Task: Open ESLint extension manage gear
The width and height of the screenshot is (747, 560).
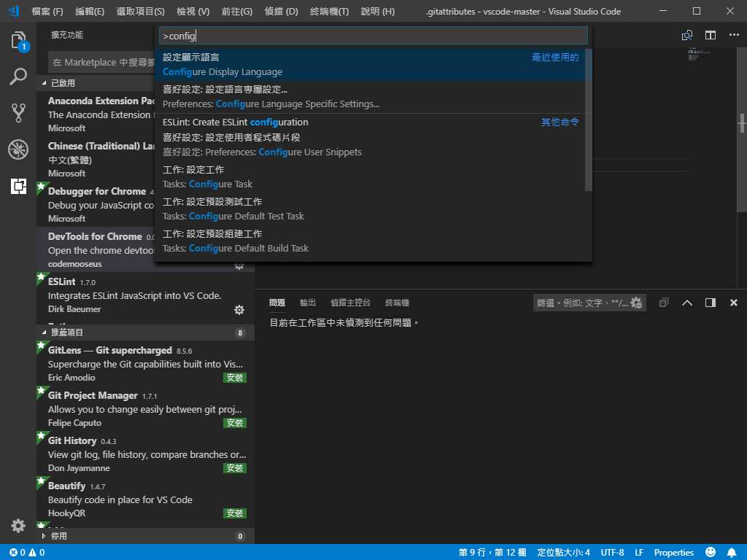Action: [x=239, y=310]
